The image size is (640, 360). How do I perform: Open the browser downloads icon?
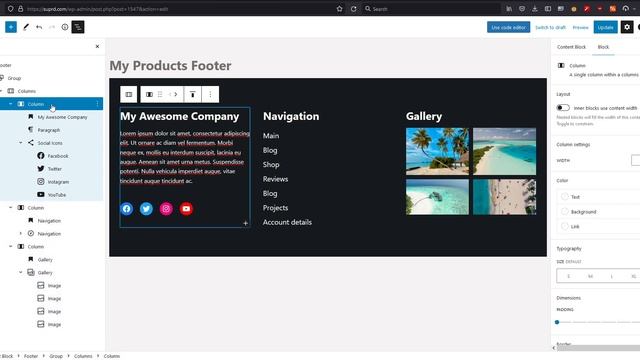pos(535,9)
